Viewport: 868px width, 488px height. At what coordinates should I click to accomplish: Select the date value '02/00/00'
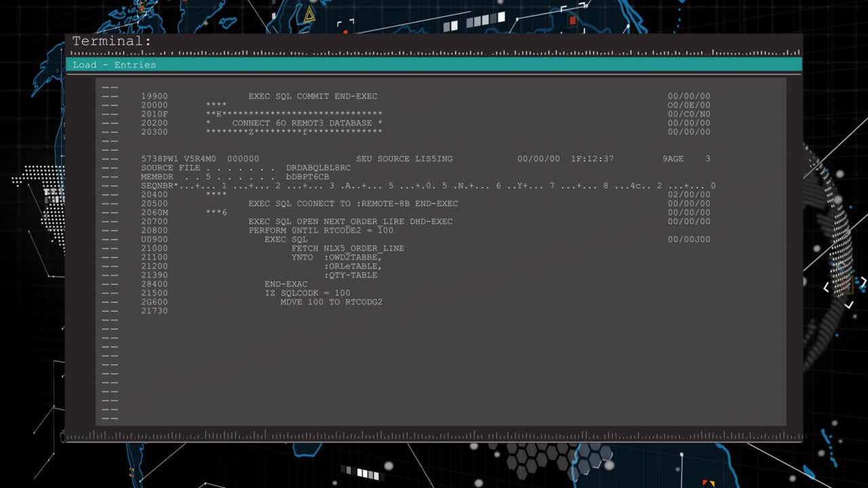click(689, 194)
